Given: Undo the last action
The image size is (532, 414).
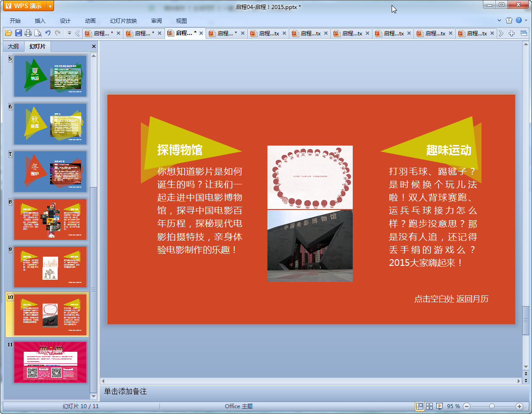Looking at the screenshot, I should click(x=48, y=33).
